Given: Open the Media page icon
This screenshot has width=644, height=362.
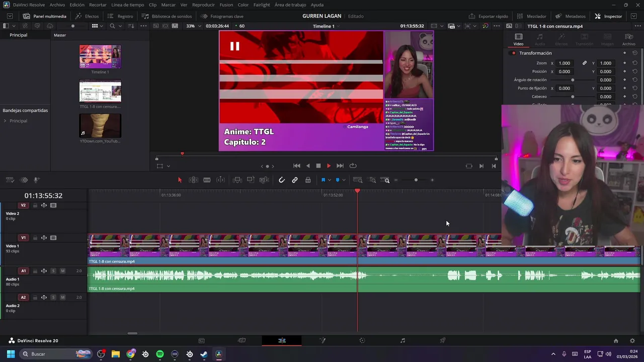Looking at the screenshot, I should pos(202,340).
